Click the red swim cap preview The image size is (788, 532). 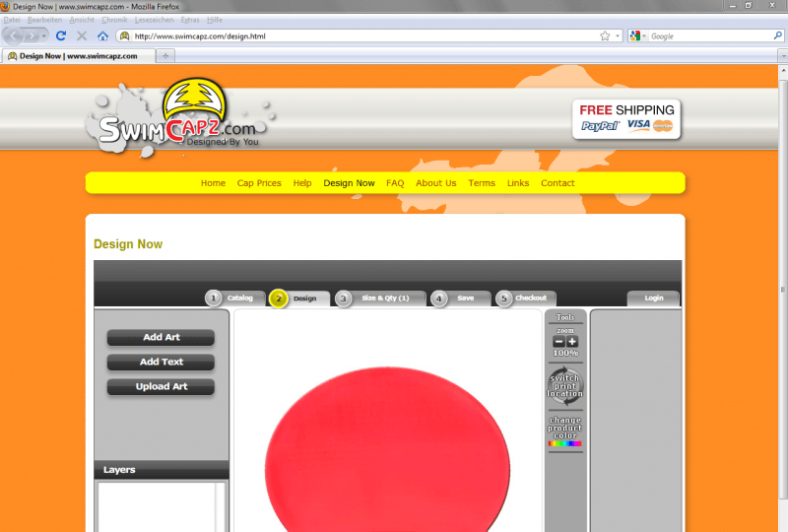click(387, 449)
